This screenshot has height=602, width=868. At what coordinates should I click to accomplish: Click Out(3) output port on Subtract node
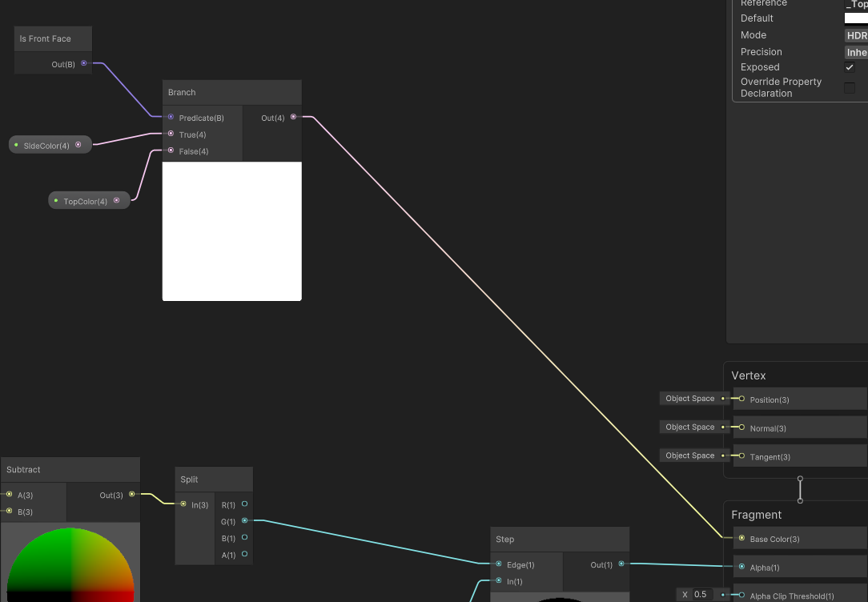coord(132,494)
